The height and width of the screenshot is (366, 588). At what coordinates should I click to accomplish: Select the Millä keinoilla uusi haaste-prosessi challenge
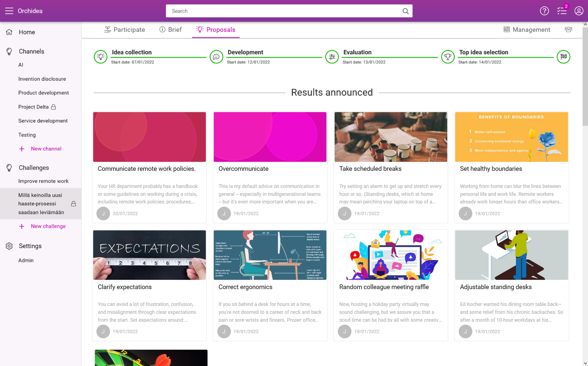(x=41, y=204)
